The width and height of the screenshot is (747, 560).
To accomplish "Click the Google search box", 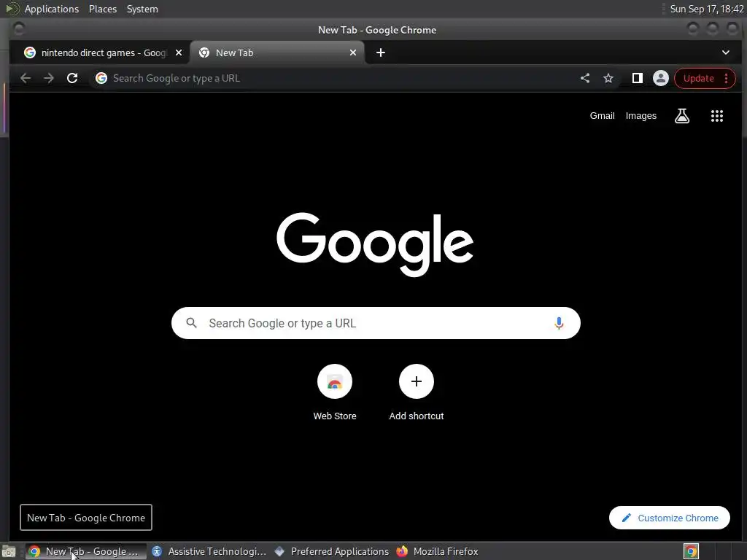I will 376,323.
